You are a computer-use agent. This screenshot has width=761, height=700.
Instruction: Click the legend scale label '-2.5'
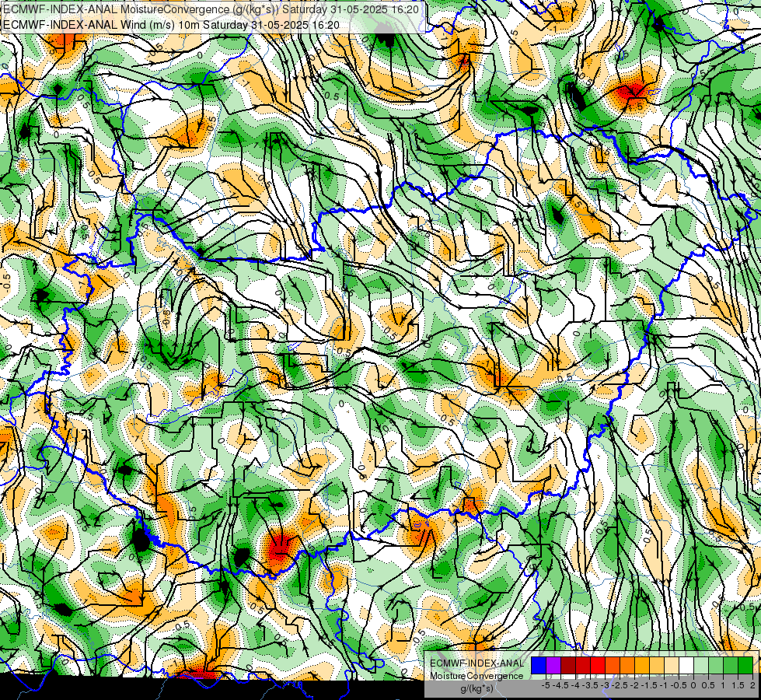coord(620,685)
